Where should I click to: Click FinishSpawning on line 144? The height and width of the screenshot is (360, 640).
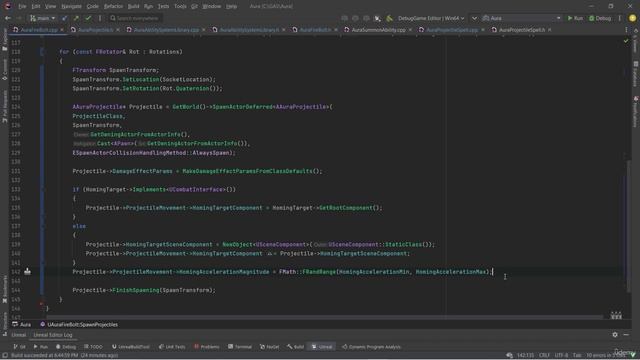[x=135, y=290]
